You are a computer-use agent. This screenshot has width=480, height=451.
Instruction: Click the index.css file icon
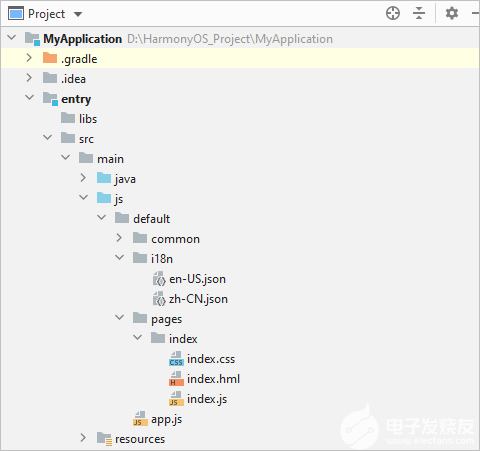pos(176,359)
